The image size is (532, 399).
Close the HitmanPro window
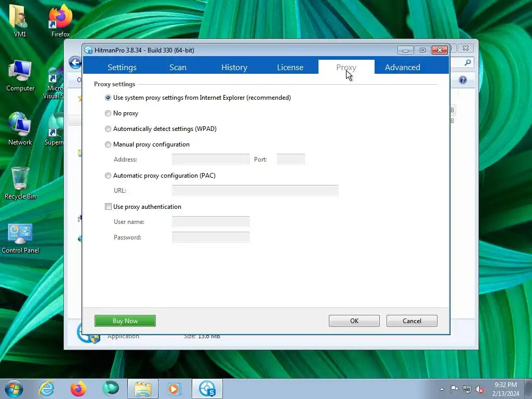click(x=440, y=50)
